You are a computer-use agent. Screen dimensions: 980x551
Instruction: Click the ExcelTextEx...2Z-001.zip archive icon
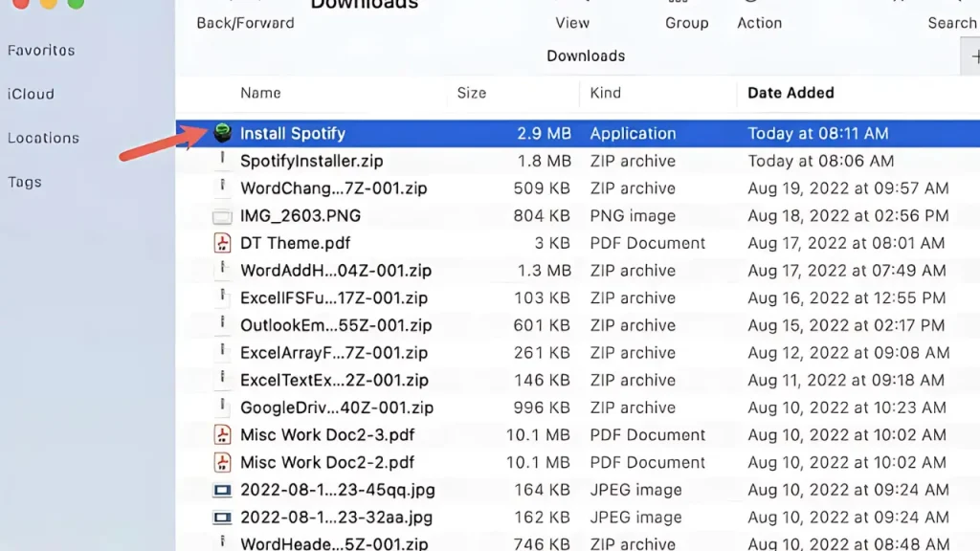pos(222,380)
